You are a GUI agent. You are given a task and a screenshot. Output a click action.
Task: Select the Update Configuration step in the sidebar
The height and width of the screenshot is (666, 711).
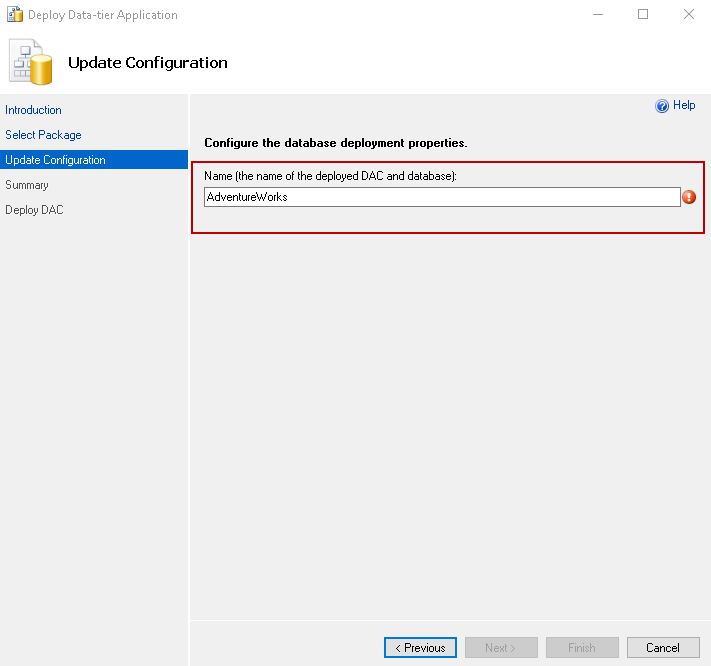pos(55,160)
